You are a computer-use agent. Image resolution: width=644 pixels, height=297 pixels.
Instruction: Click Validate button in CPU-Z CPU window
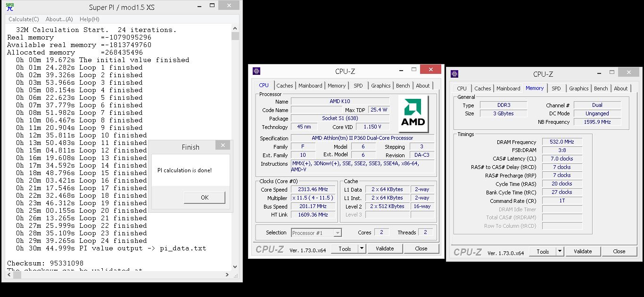coord(385,249)
